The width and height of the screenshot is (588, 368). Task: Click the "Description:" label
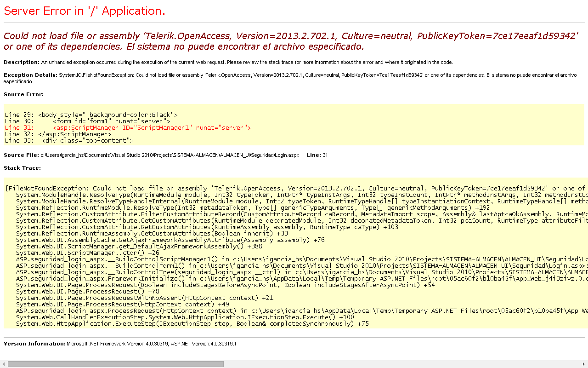[x=22, y=62]
